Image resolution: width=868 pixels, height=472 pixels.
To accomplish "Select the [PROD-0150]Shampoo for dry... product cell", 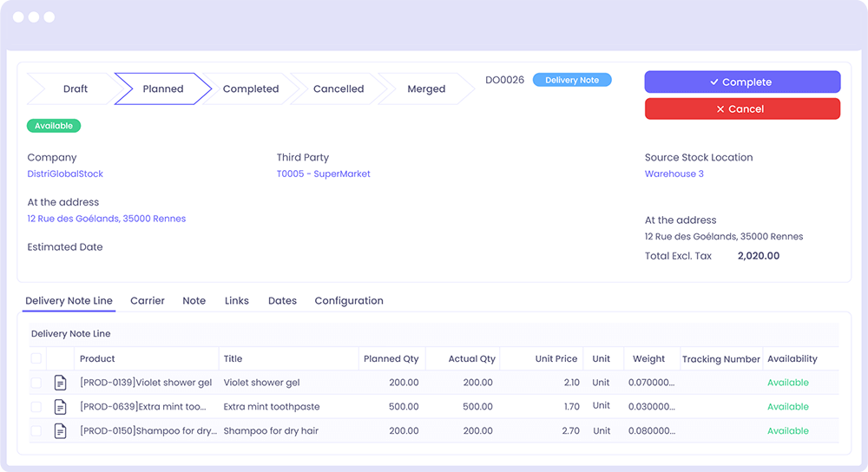I will (148, 430).
